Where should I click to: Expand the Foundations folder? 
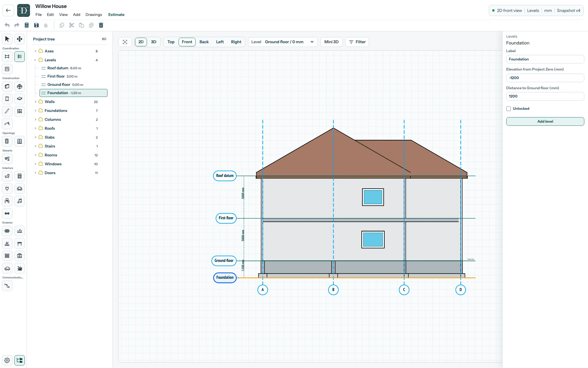[x=36, y=111]
